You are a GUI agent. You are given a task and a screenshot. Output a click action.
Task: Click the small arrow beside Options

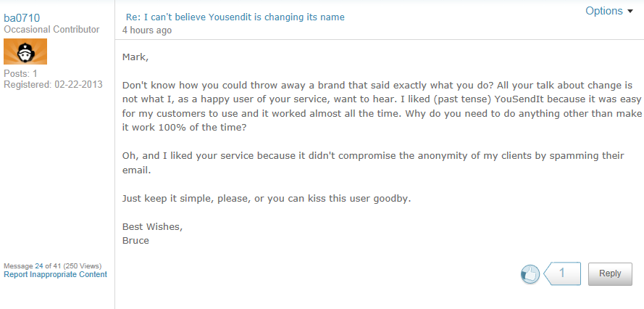630,12
